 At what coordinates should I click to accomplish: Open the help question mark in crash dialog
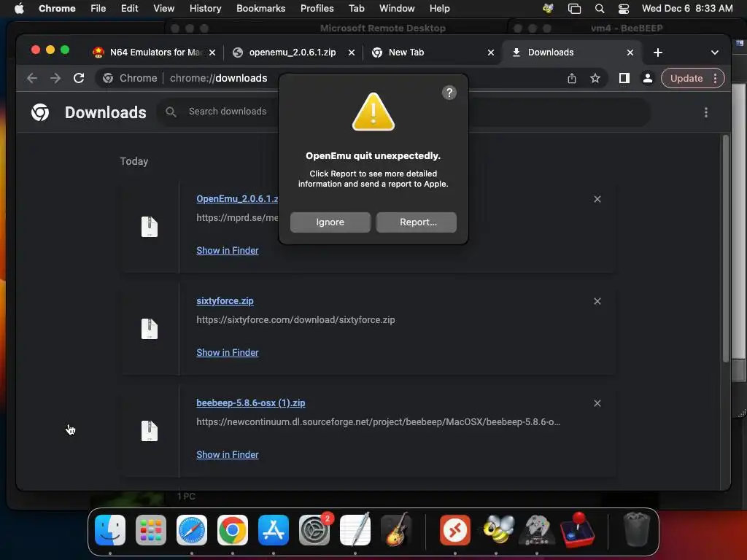[449, 93]
